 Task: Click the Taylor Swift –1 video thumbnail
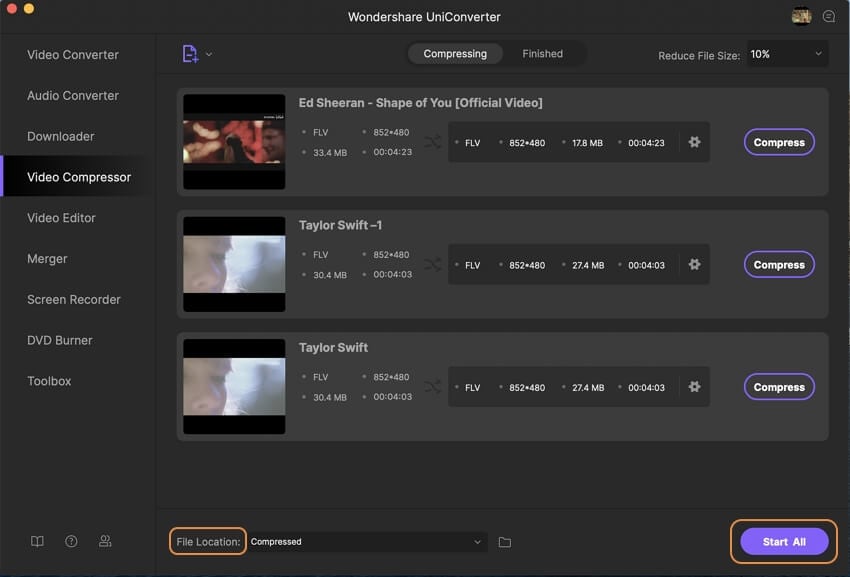(234, 264)
